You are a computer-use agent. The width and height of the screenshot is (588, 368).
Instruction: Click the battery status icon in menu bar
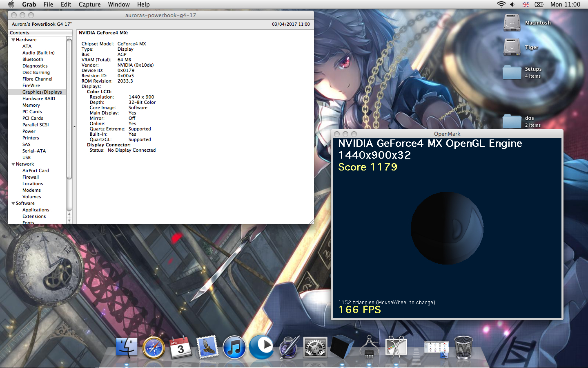tap(539, 4)
